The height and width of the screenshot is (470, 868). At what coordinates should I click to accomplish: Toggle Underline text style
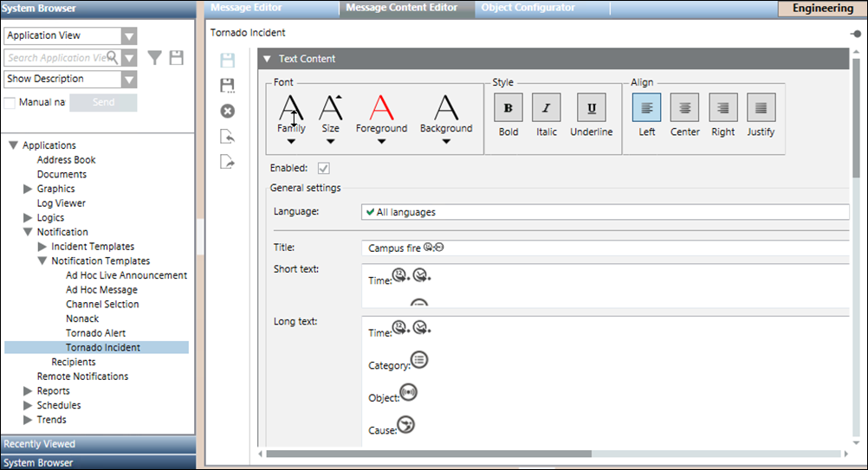click(x=591, y=108)
